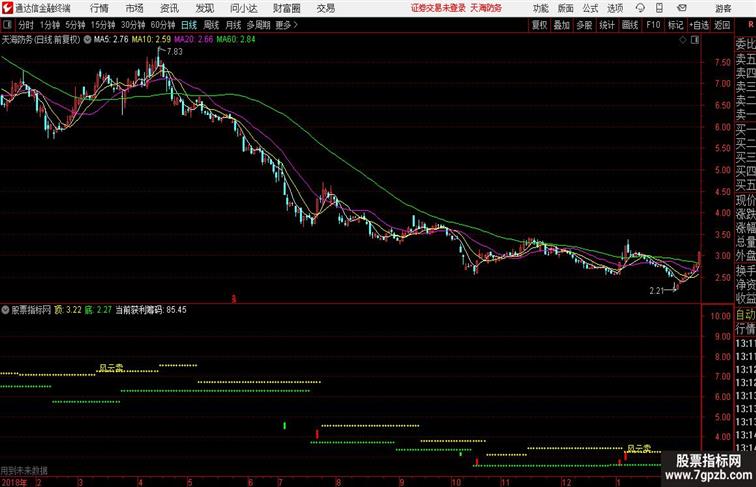Screen dimensions: 756x487
Task: Toggle the chart panel layout icon by the diamond
Action: point(695,40)
